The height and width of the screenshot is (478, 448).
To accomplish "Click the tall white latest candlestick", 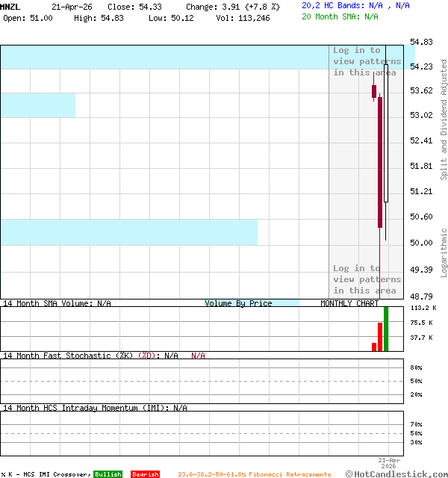I will coord(386,134).
